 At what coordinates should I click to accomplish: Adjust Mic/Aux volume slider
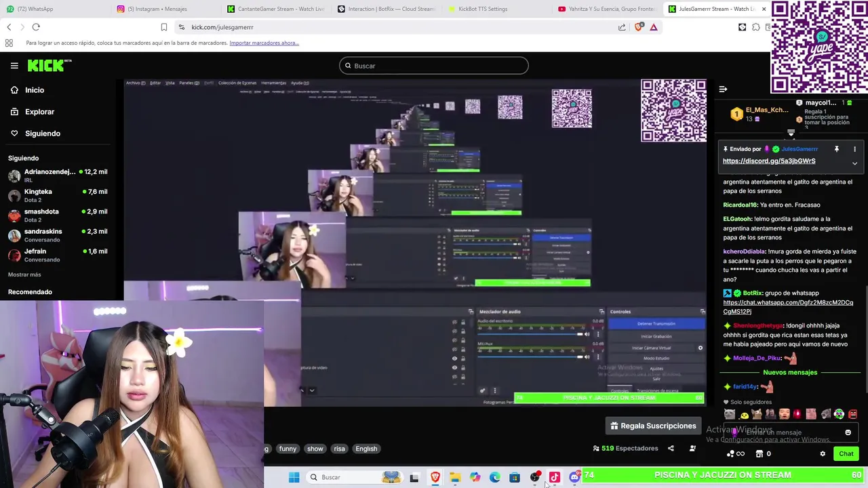530,357
